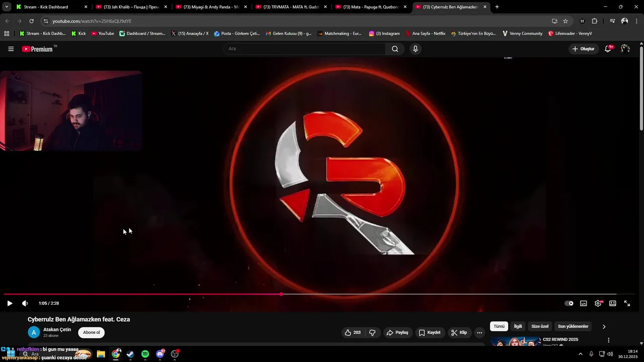Subscribe with the Abone ol button

click(x=92, y=332)
